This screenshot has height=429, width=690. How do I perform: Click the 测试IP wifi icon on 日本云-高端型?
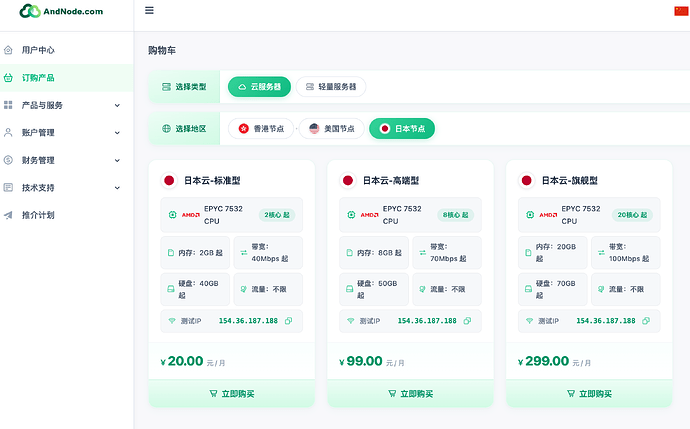(351, 321)
